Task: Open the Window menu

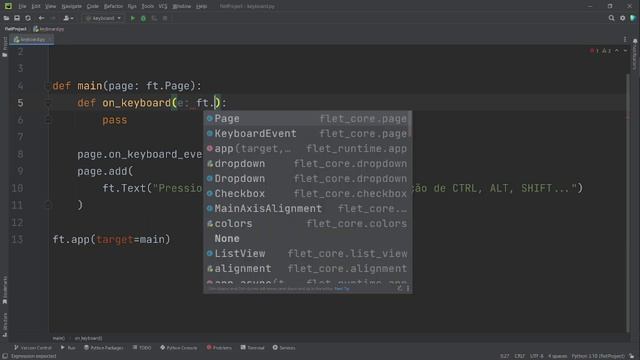Action: [x=182, y=6]
